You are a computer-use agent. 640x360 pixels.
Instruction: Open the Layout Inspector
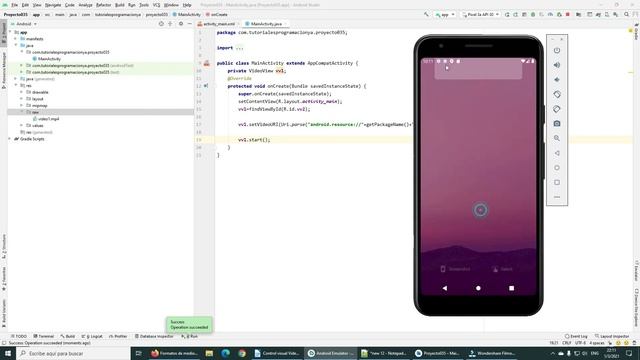[612, 336]
